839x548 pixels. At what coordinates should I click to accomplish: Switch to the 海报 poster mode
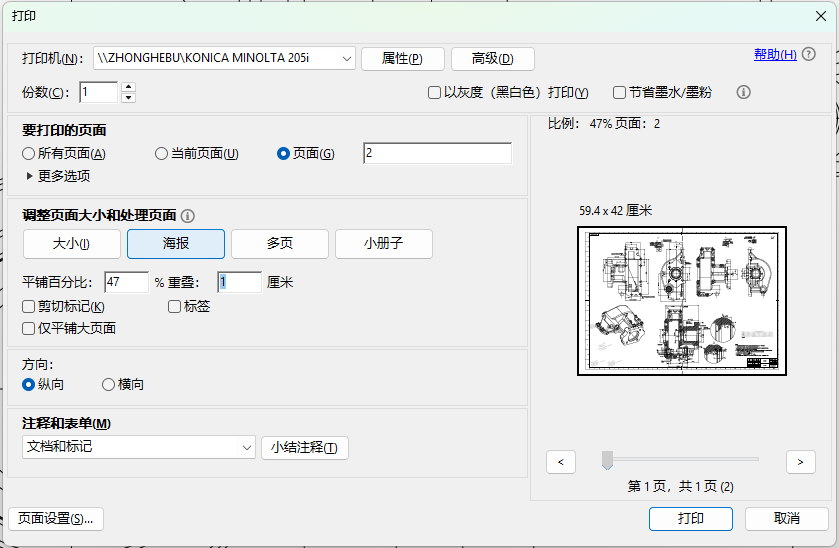pyautogui.click(x=176, y=244)
